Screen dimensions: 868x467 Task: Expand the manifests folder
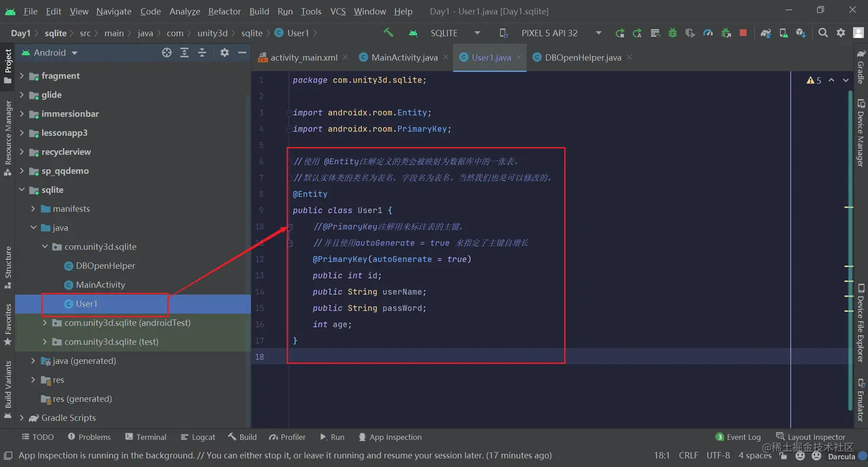click(33, 209)
